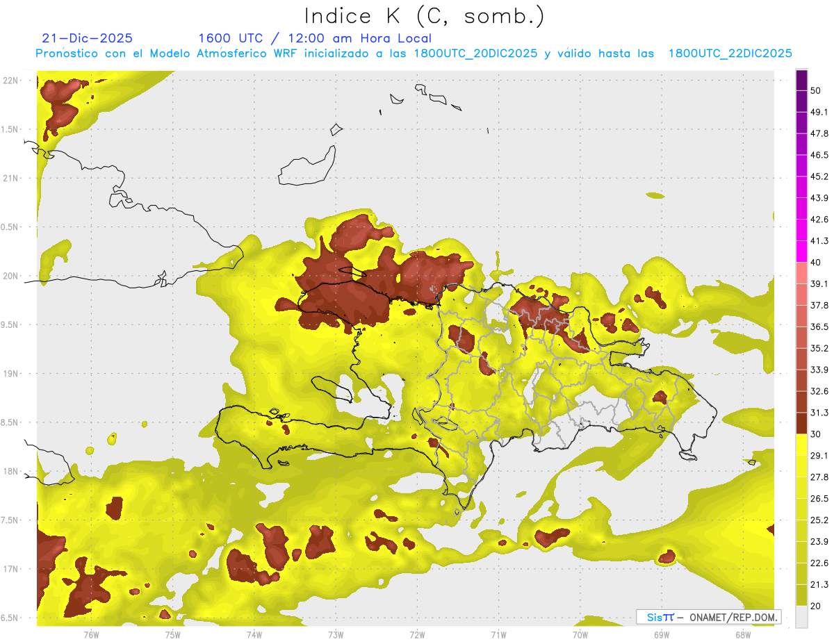834x644 pixels.
Task: Click the '70W' longitude label
Action: 580,634
